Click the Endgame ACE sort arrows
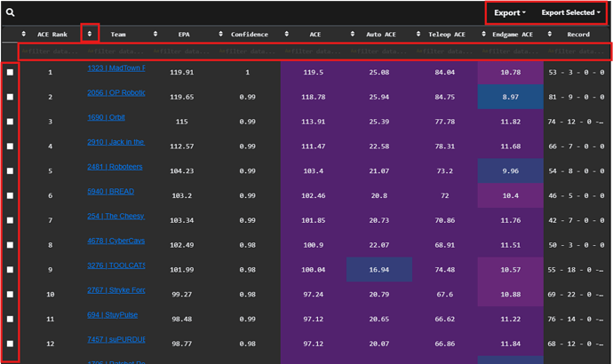 pos(483,34)
